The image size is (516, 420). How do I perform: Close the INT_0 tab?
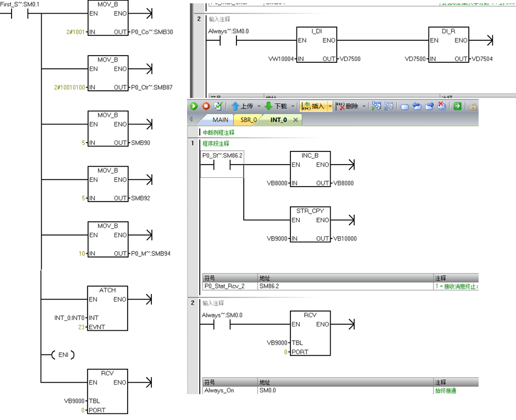295,119
